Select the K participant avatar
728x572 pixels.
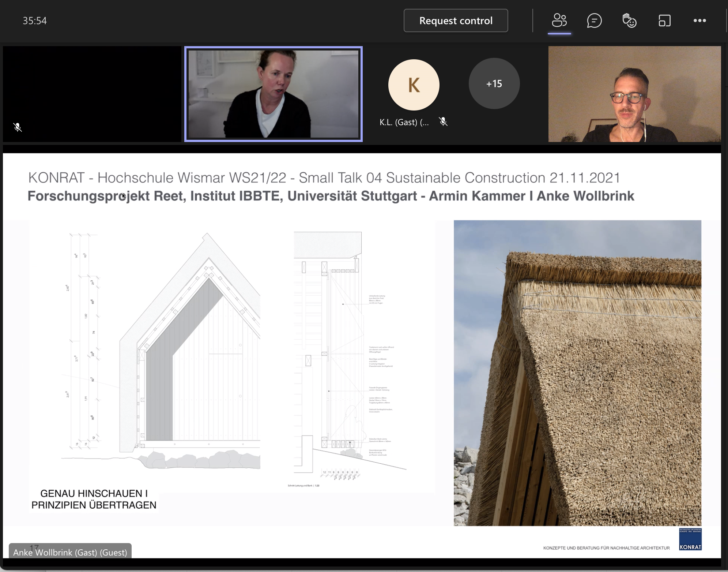tap(414, 85)
